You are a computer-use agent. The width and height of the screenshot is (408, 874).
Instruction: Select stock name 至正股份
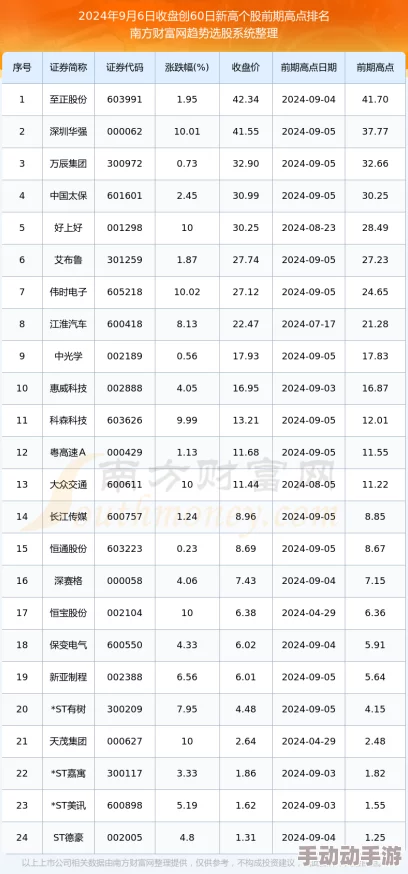[x=69, y=100]
